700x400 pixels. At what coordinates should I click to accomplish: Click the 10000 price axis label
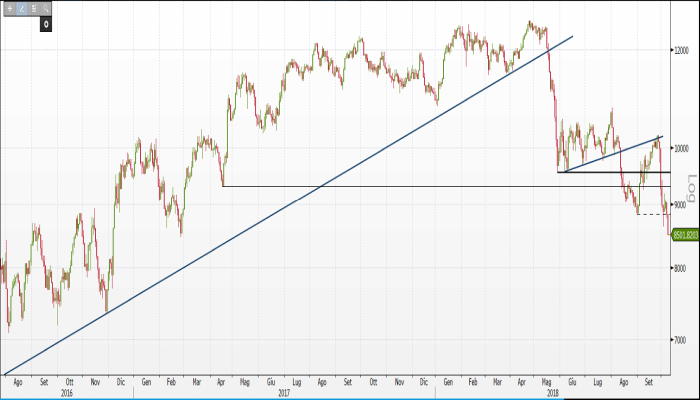[684, 148]
